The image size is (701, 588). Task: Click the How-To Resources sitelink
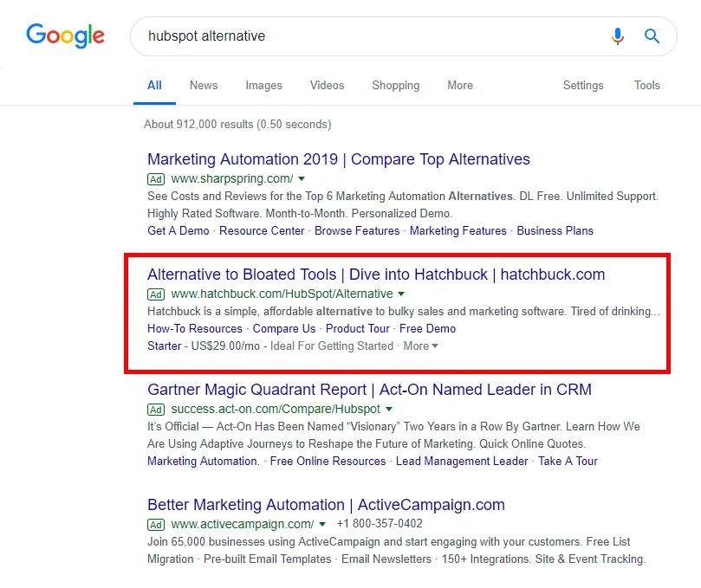pyautogui.click(x=195, y=329)
